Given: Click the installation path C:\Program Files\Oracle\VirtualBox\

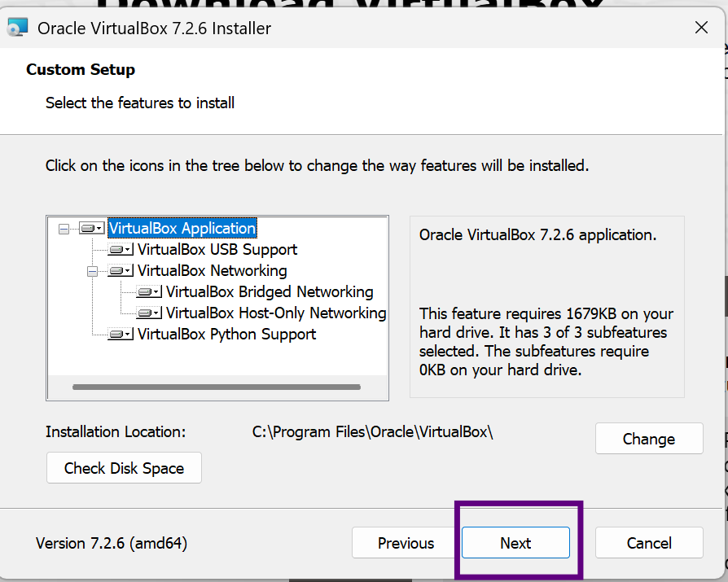Looking at the screenshot, I should [372, 432].
